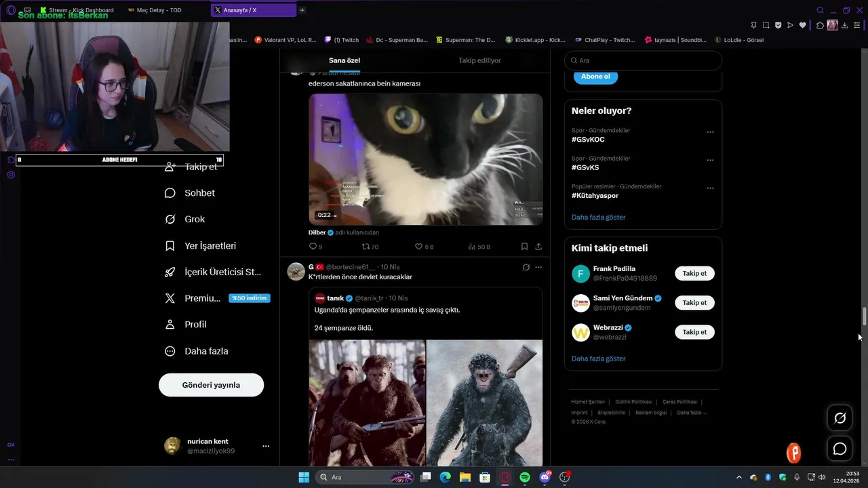Open Opera account icon at top left
The height and width of the screenshot is (488, 868).
[x=11, y=10]
